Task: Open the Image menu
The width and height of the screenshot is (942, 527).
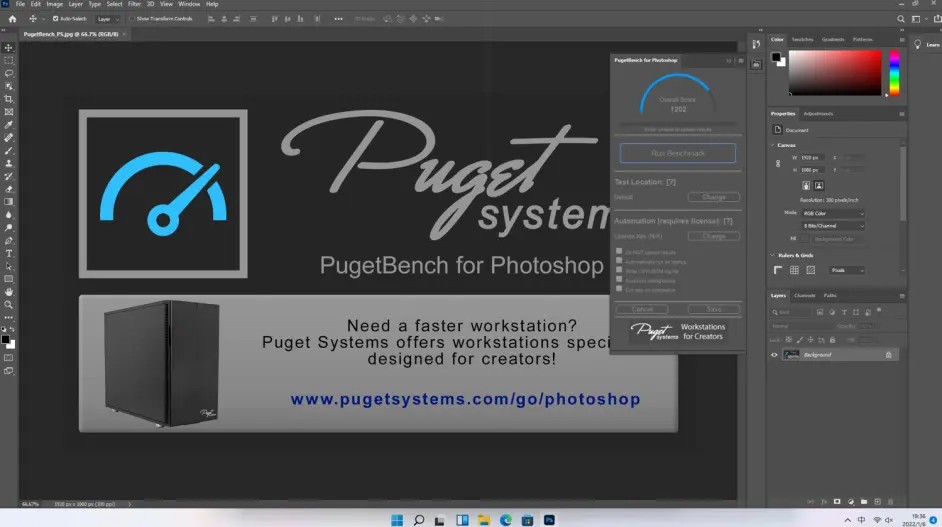Action: [x=55, y=4]
